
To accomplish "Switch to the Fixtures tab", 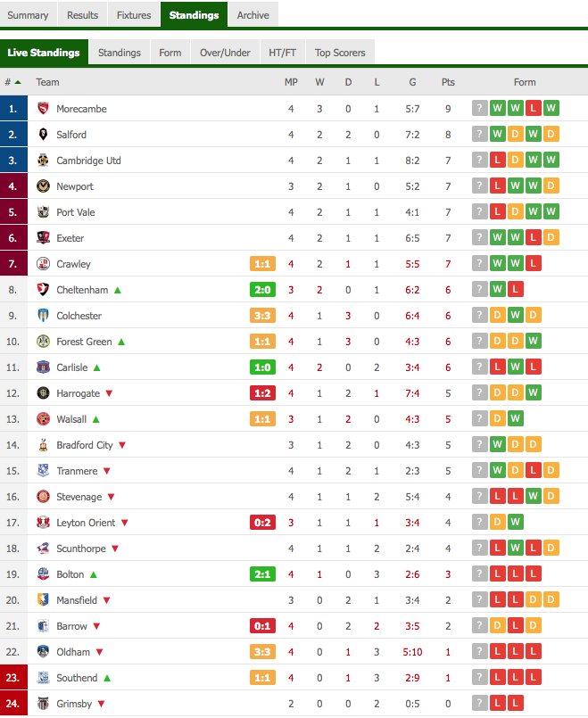I will click(134, 14).
